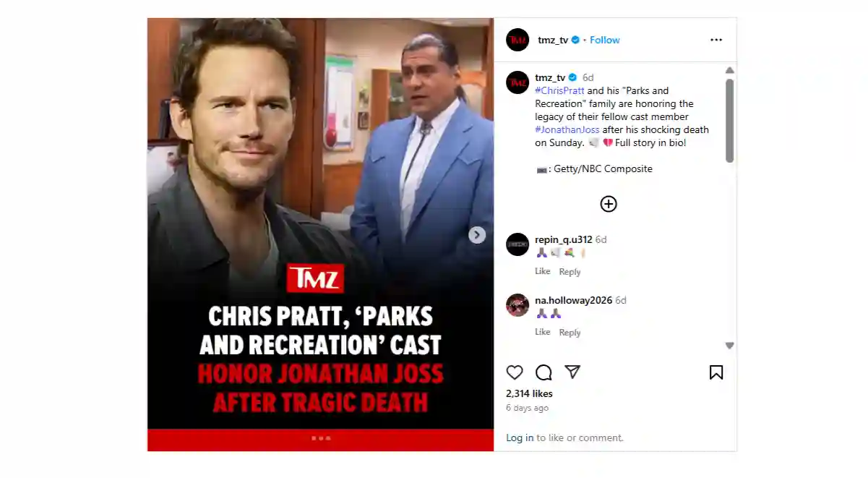
Task: Reply to the na.holloway2026 comment
Action: coord(570,333)
